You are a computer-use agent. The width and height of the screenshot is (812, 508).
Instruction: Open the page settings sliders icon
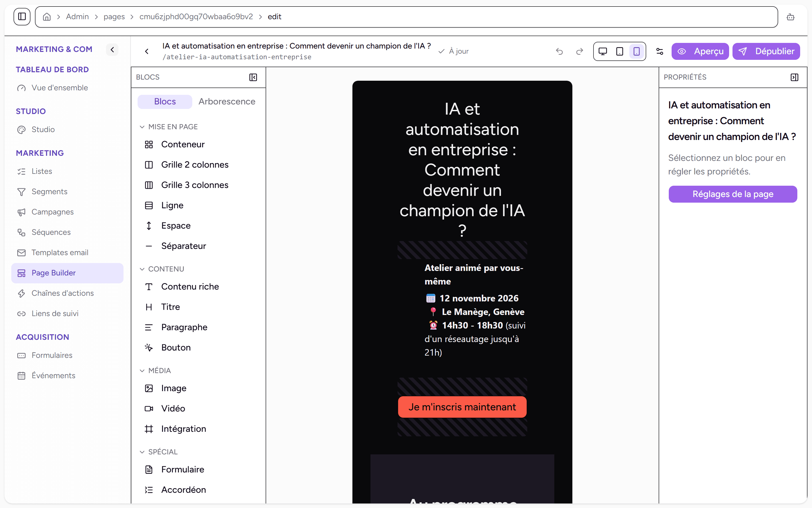pos(659,51)
